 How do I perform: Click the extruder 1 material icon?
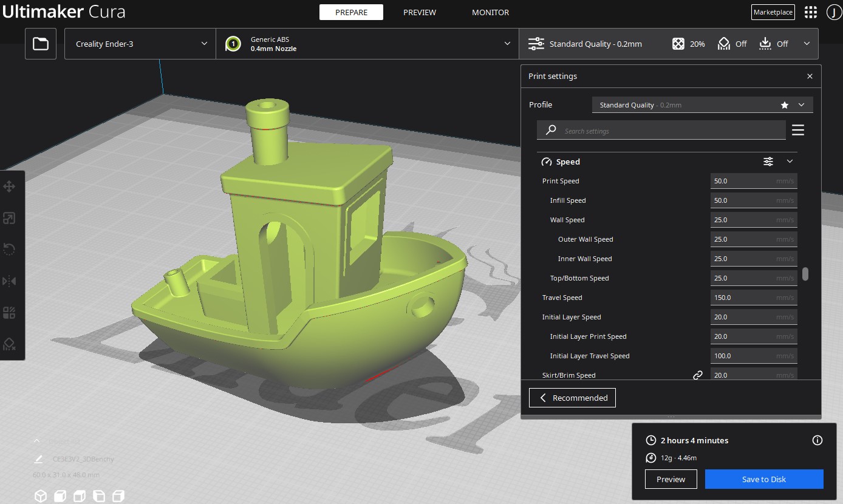coord(233,44)
